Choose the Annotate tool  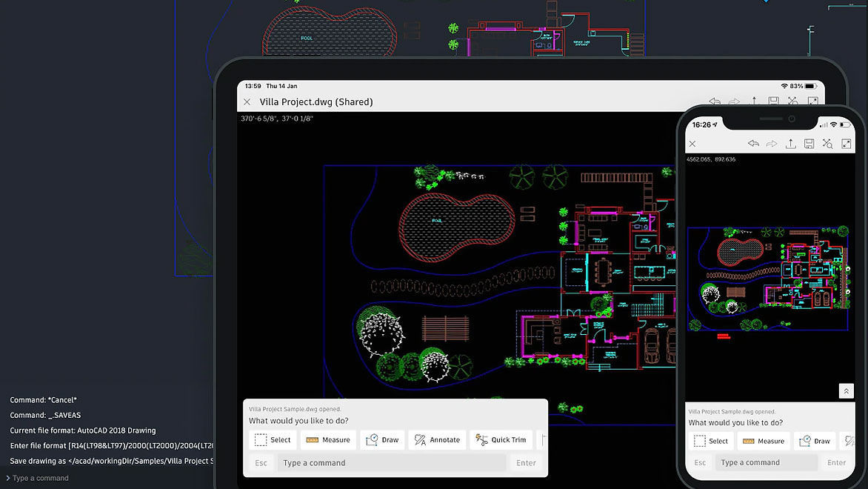tap(437, 439)
